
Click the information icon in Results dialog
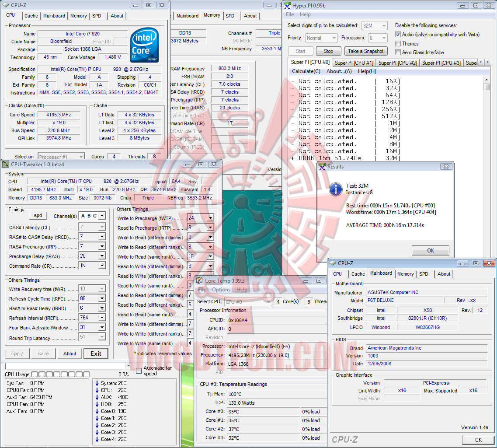pos(336,189)
